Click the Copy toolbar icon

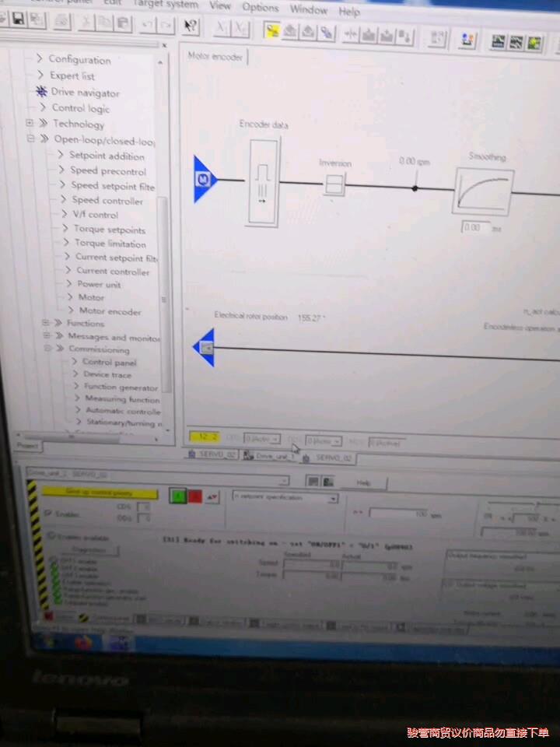[x=105, y=23]
